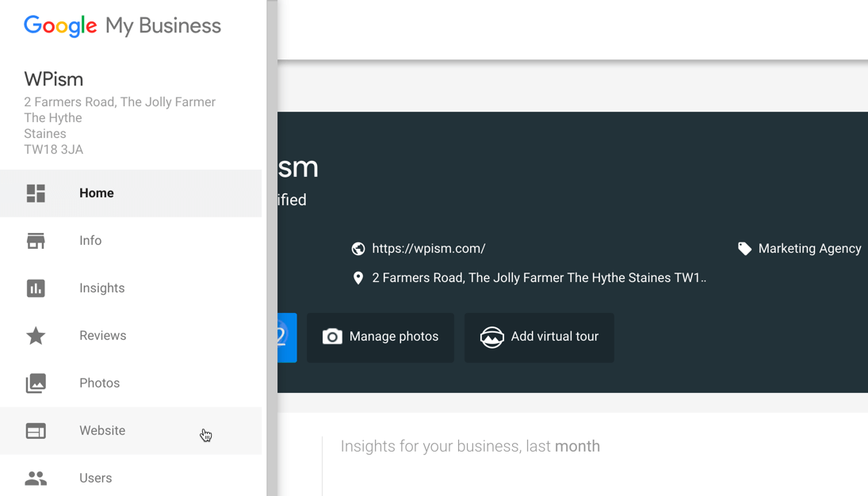Open the Info section in the sidebar
The height and width of the screenshot is (496, 868).
point(131,241)
